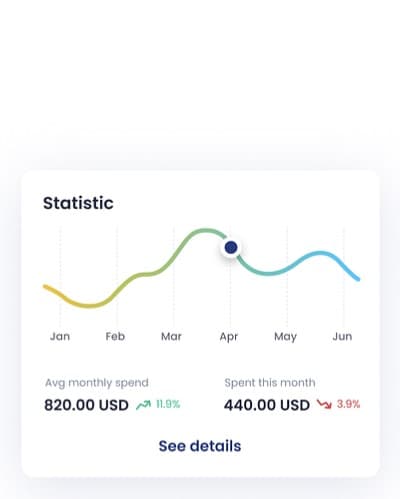
Task: Open the See details link
Action: coord(200,446)
